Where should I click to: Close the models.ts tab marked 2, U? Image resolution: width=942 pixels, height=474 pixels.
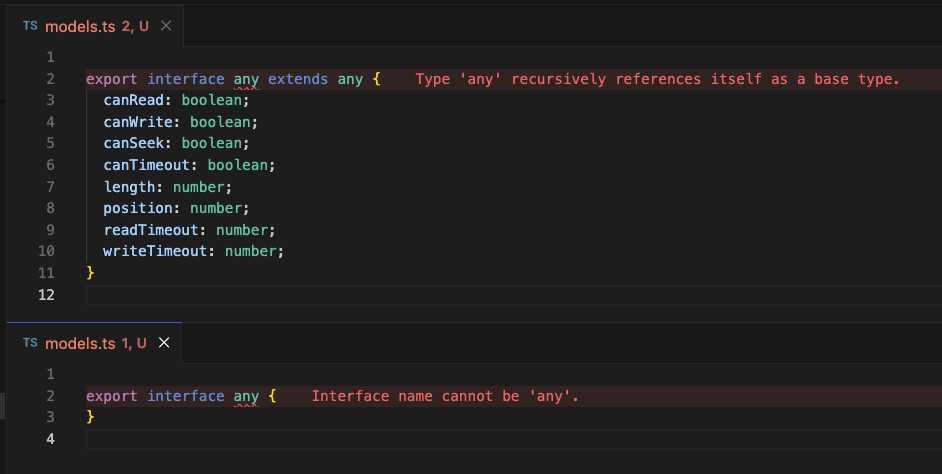pyautogui.click(x=166, y=26)
